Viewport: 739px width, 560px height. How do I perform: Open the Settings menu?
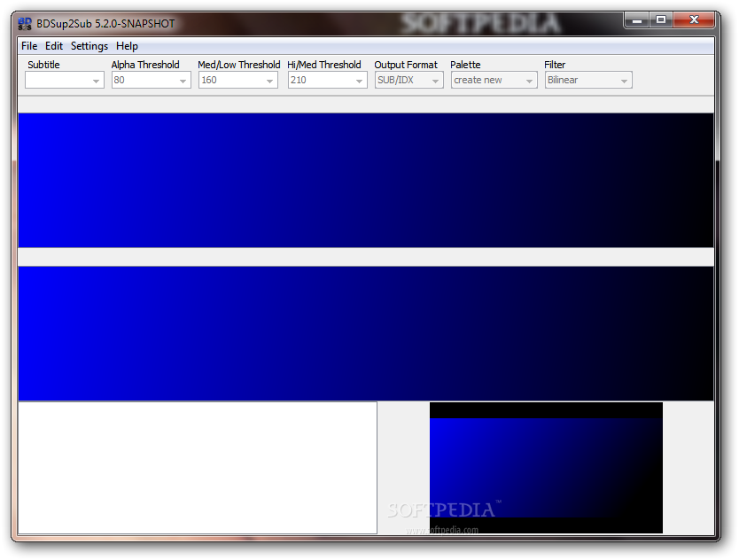(x=89, y=46)
